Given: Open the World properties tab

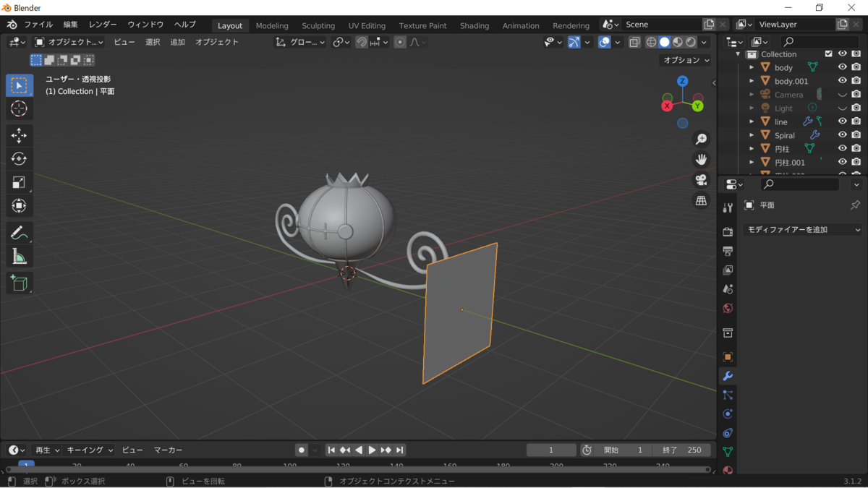Looking at the screenshot, I should 728,308.
